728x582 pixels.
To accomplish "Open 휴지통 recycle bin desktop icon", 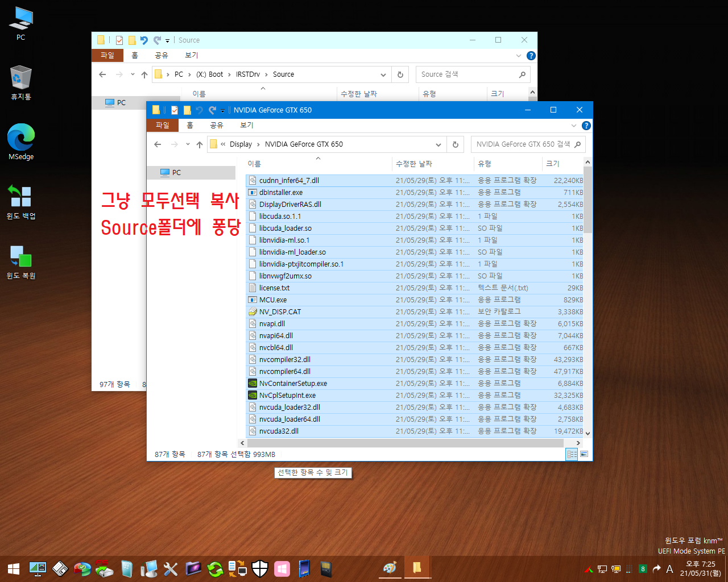I will [x=21, y=83].
